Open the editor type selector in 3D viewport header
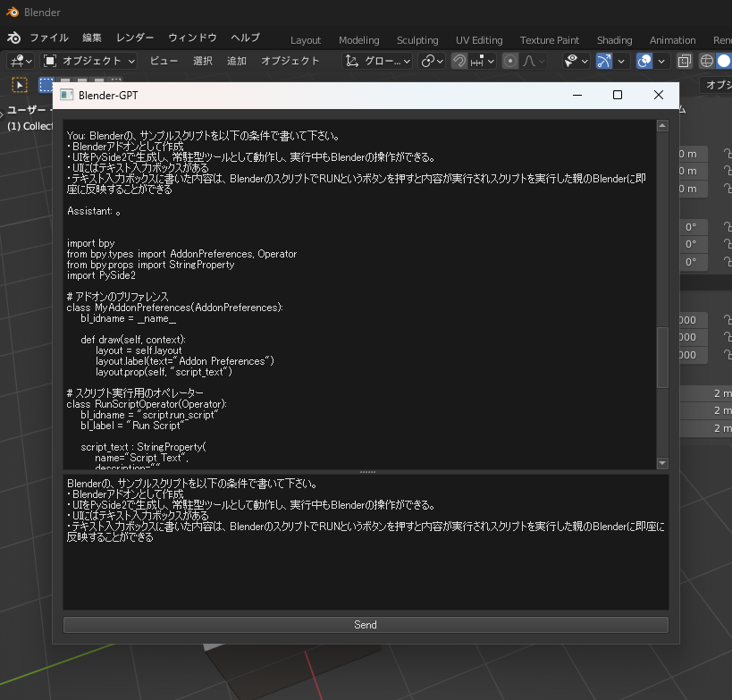 (21, 61)
